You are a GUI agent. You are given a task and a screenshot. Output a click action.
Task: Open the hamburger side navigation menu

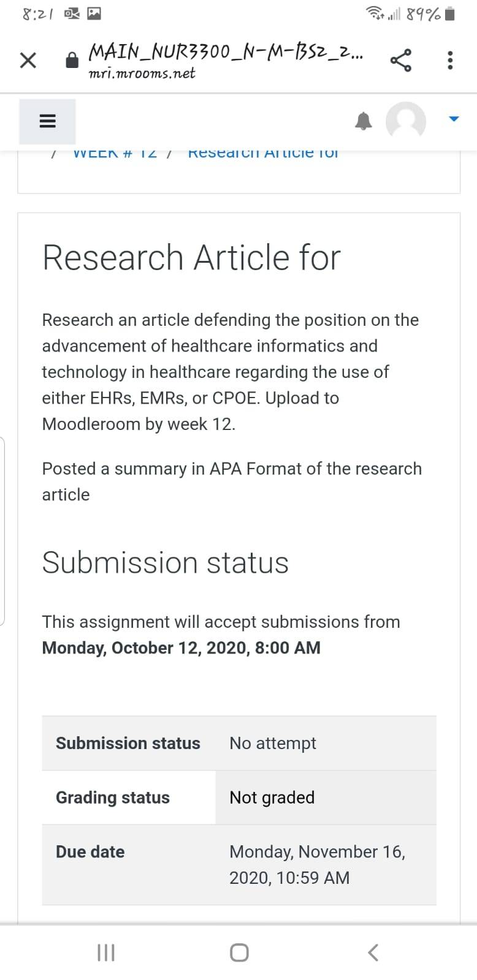[48, 121]
